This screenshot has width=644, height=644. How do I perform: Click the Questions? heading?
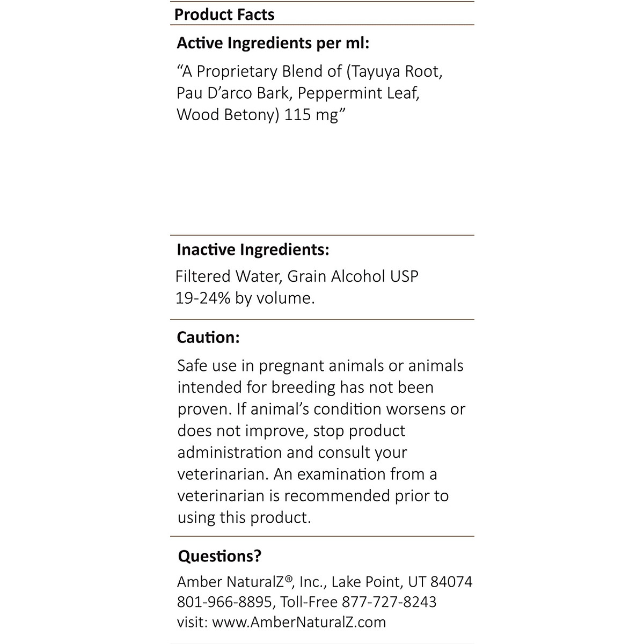(x=219, y=556)
